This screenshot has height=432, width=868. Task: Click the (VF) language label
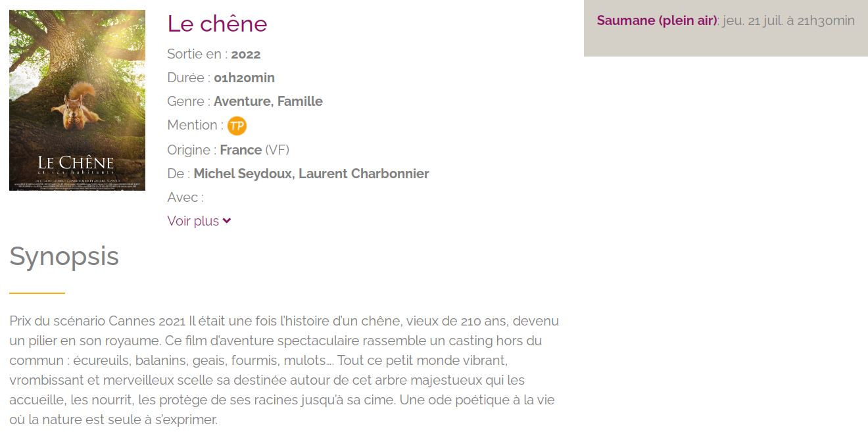point(277,150)
